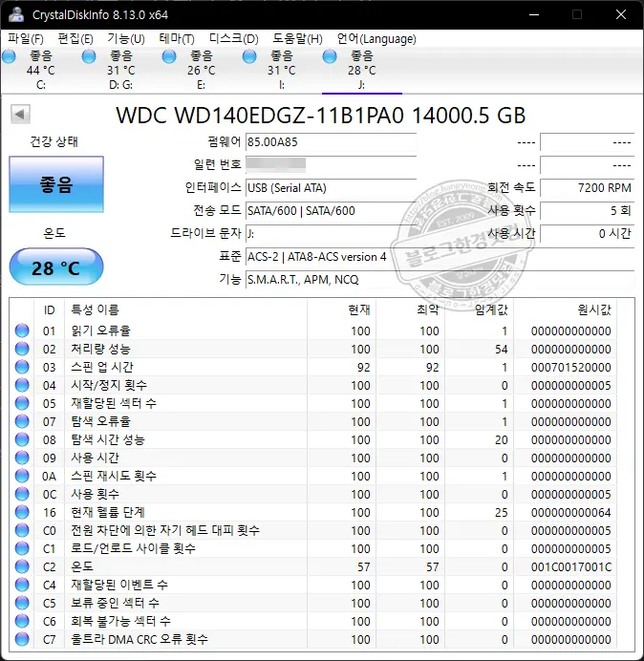This screenshot has width=644, height=661.
Task: Click status orb for attribute C6 회복 불가능 섹터 수
Action: tap(22, 621)
